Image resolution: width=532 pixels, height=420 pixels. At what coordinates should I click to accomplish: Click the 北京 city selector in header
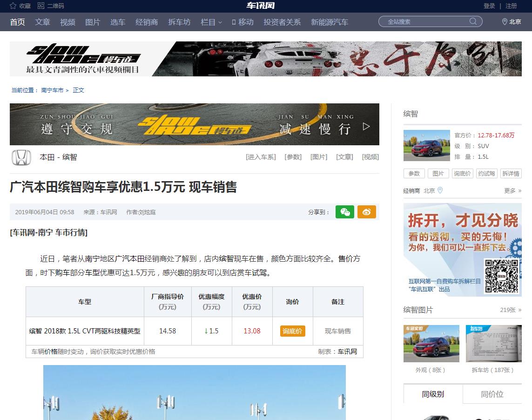(x=515, y=22)
